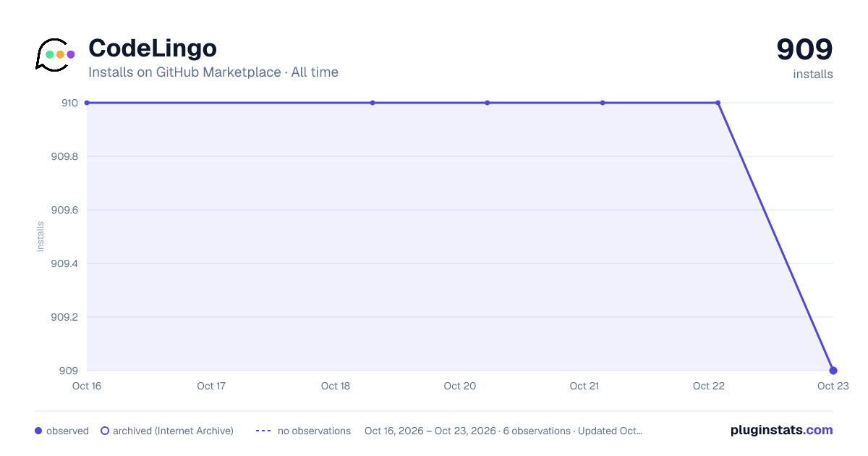Click the date range and observations footer text
Viewport: 868px width, 456px height.
pos(503,431)
